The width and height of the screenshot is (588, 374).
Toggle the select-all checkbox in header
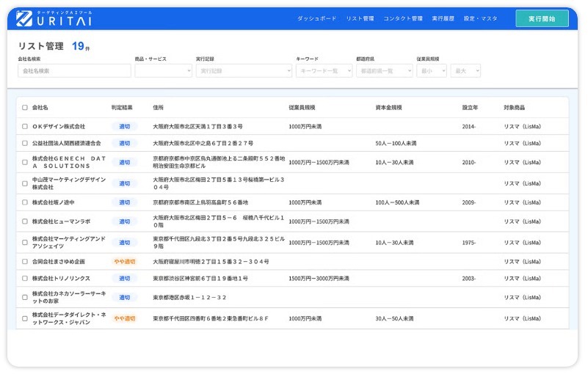[25, 108]
